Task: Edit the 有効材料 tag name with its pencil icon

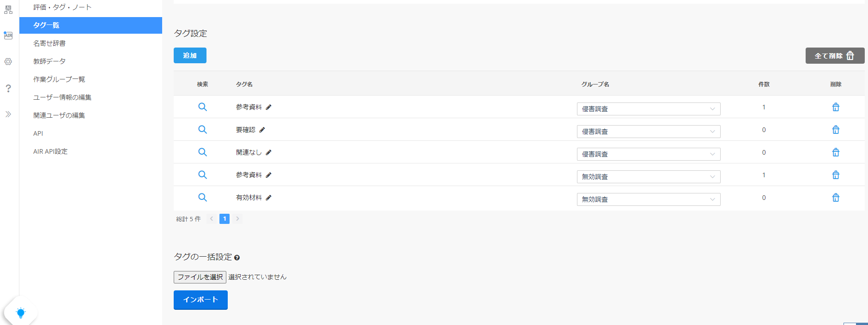Action: (x=268, y=198)
